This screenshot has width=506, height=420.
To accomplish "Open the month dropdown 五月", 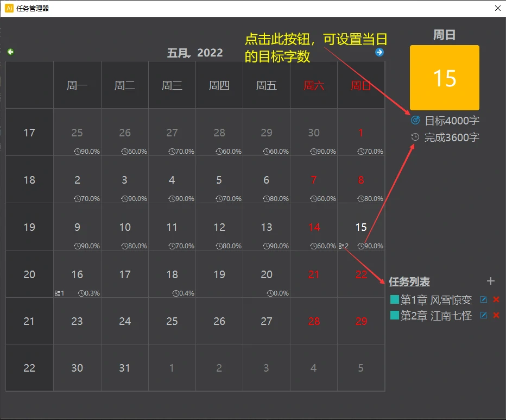I will pos(179,53).
